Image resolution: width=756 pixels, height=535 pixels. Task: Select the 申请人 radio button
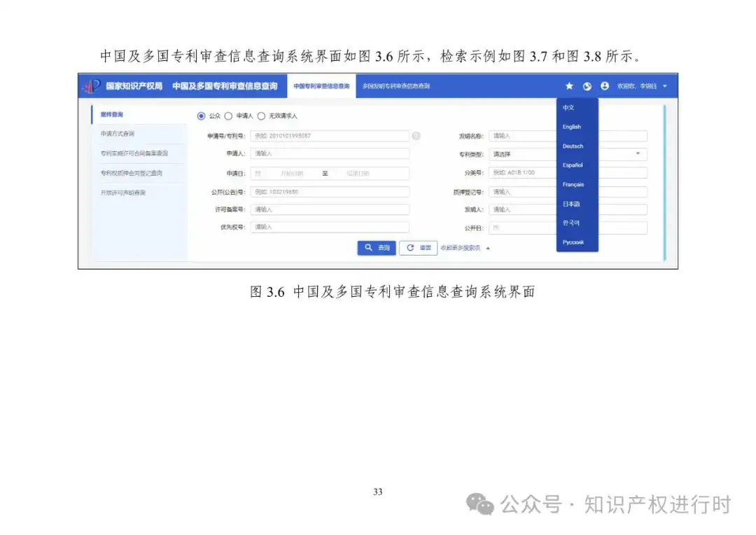click(228, 116)
